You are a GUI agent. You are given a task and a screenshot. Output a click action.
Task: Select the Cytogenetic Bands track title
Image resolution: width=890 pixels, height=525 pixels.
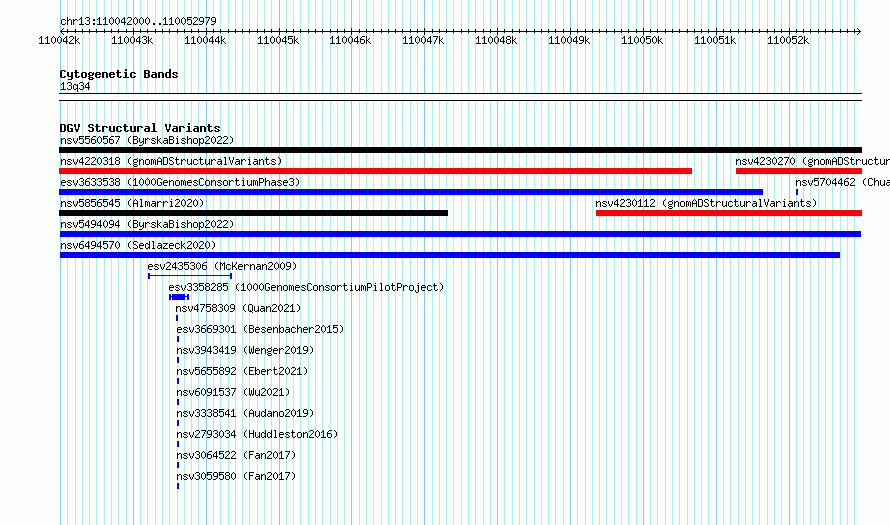(x=119, y=74)
